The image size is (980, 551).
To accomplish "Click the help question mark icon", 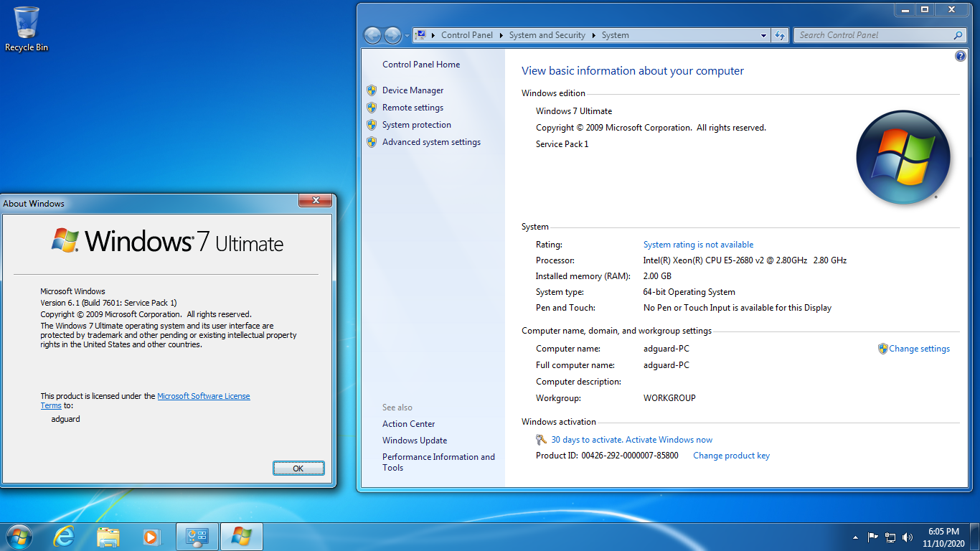I will tap(961, 56).
